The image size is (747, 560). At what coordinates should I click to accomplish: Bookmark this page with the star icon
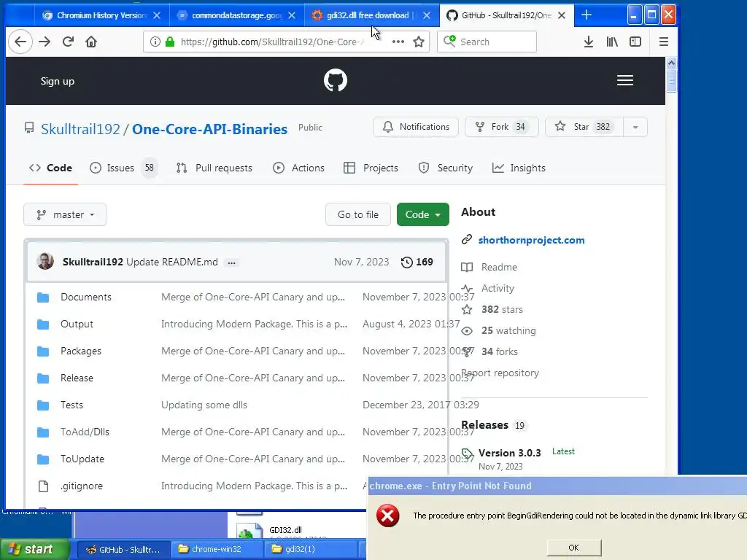(x=419, y=42)
